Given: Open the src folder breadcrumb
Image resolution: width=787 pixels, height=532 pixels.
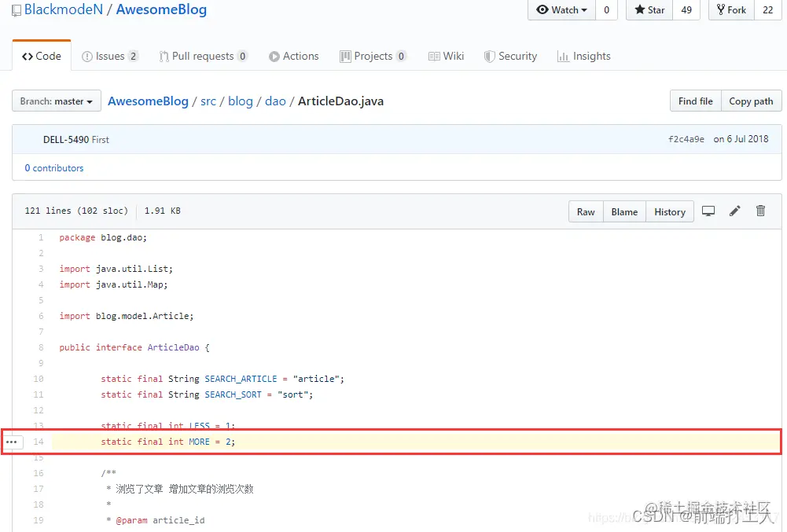Looking at the screenshot, I should pyautogui.click(x=208, y=101).
